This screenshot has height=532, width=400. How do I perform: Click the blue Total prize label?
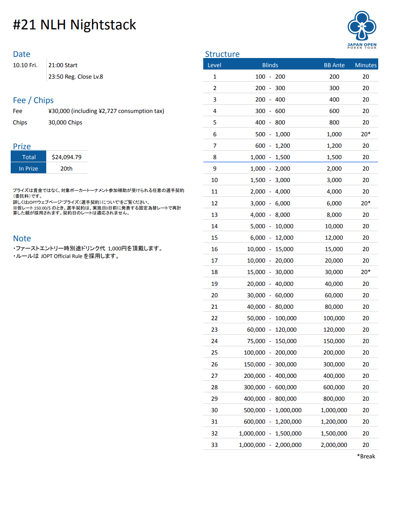(29, 157)
